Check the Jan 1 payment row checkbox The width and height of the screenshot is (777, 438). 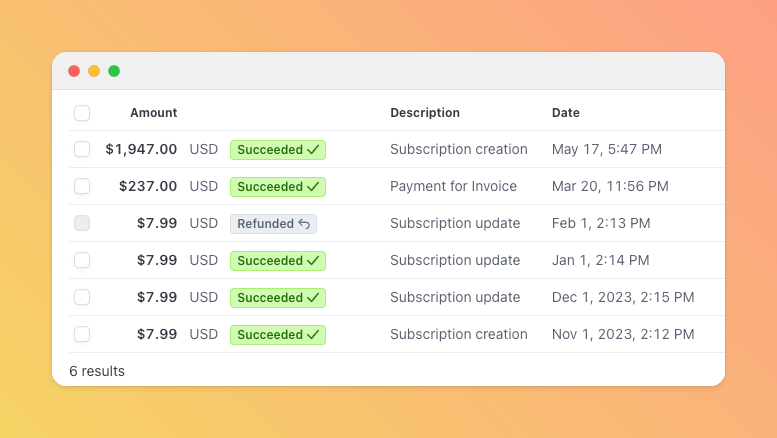82,260
